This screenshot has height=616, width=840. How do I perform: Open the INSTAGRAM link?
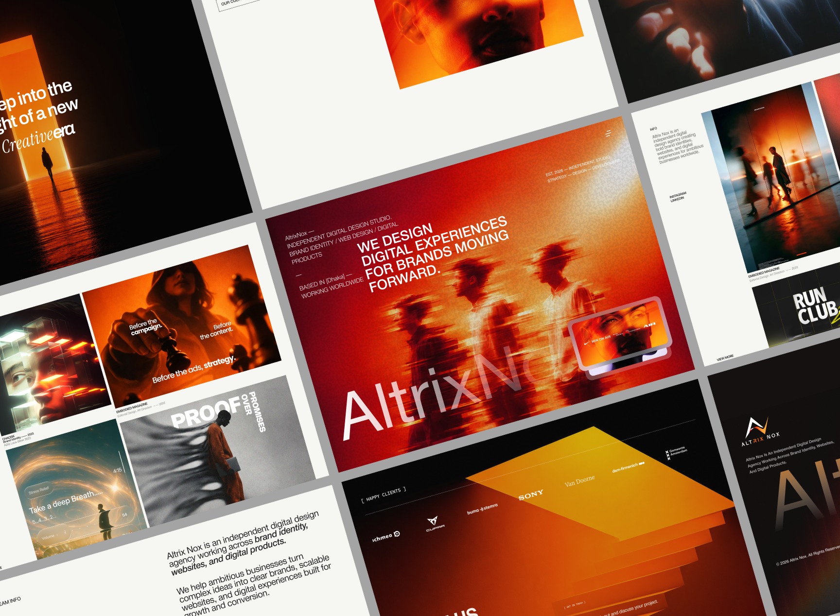click(678, 195)
